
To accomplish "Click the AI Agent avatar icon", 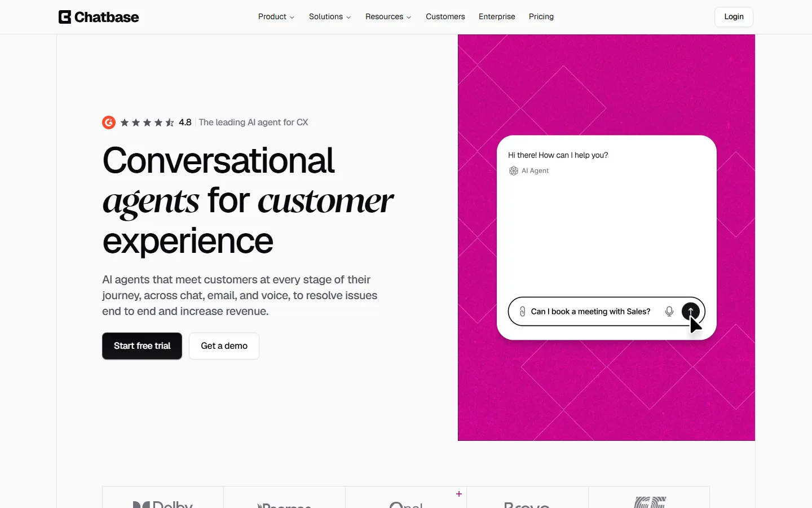I will [514, 171].
